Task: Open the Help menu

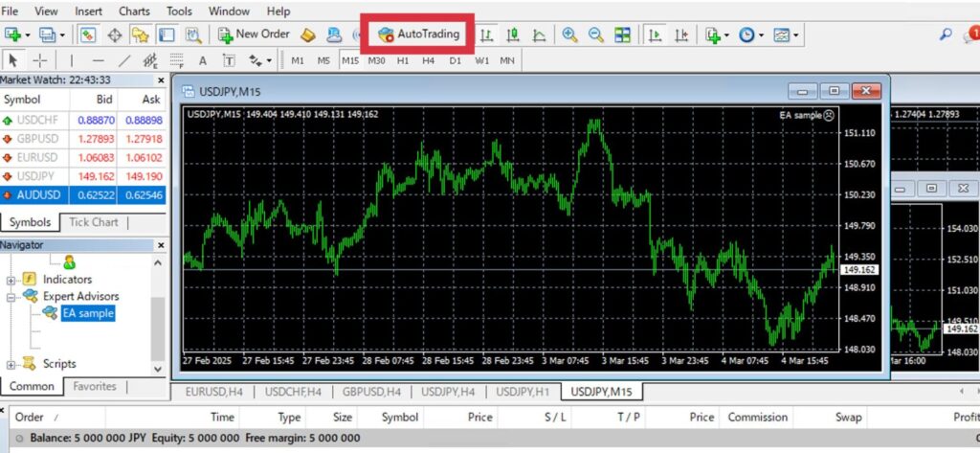Action: pos(278,11)
